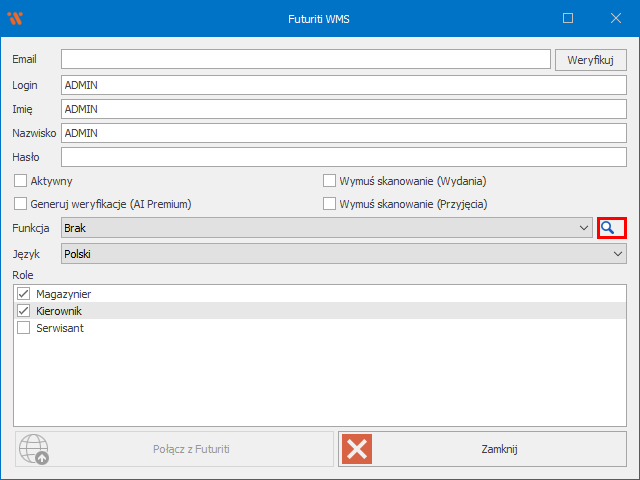The height and width of the screenshot is (480, 640).
Task: Close the window with title bar X
Action: pos(614,18)
